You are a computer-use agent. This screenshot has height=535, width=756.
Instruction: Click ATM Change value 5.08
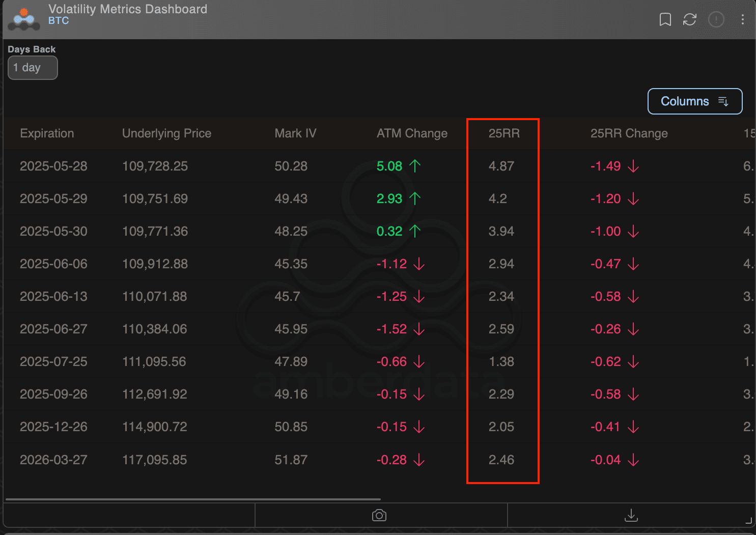389,166
